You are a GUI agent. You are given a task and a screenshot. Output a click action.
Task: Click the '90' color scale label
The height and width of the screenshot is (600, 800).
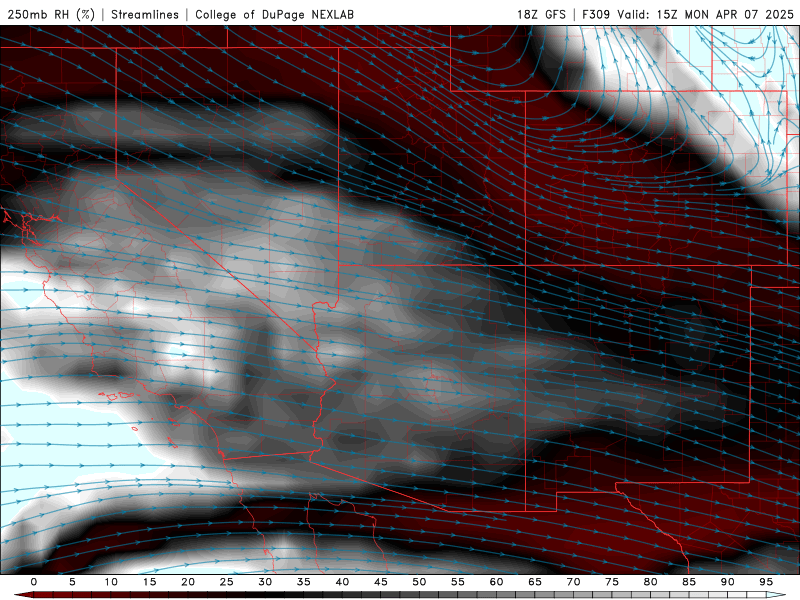coord(727,582)
